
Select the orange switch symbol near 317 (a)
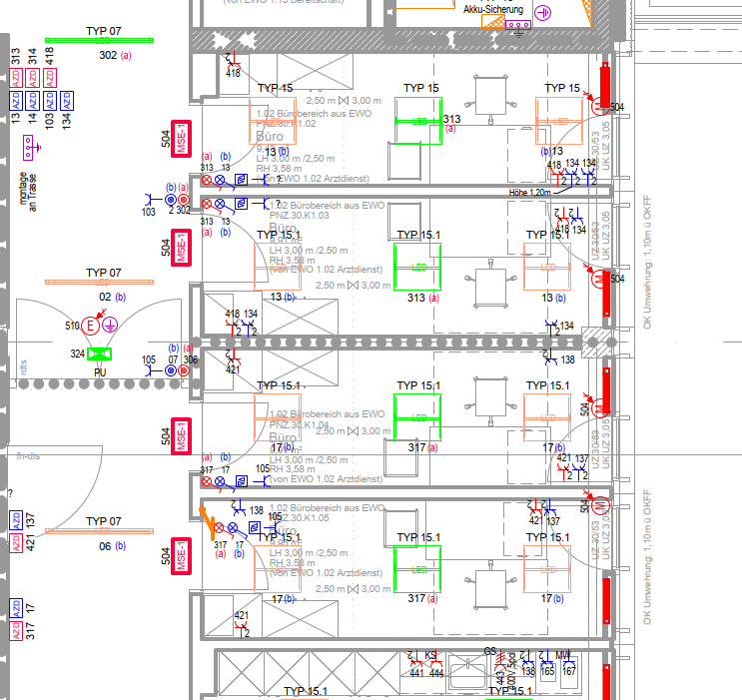208,523
